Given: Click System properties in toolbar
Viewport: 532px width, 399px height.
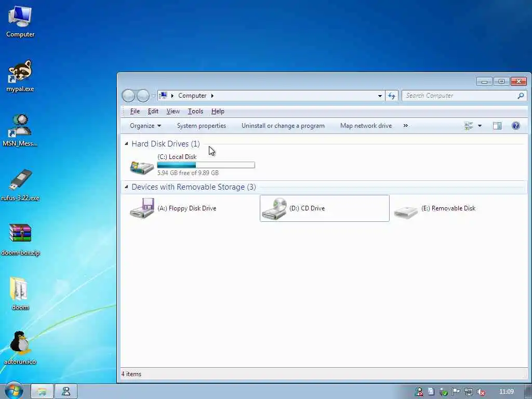Looking at the screenshot, I should 202,126.
